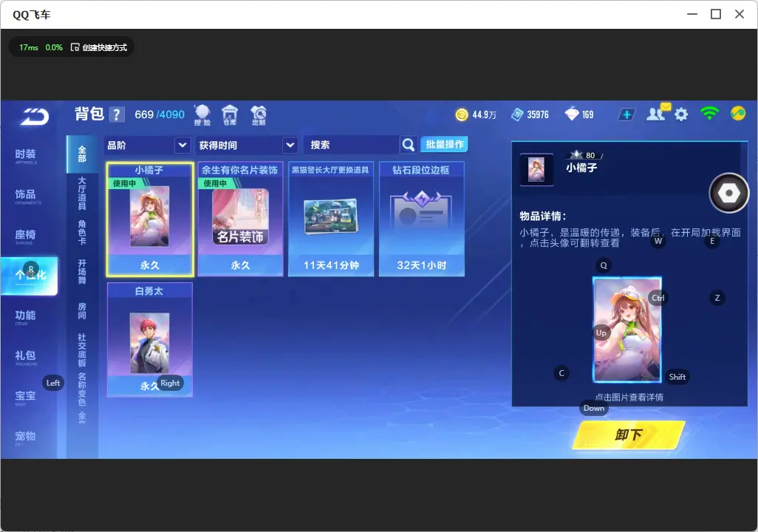Expand the 获得时间 dropdown arrow

click(290, 145)
